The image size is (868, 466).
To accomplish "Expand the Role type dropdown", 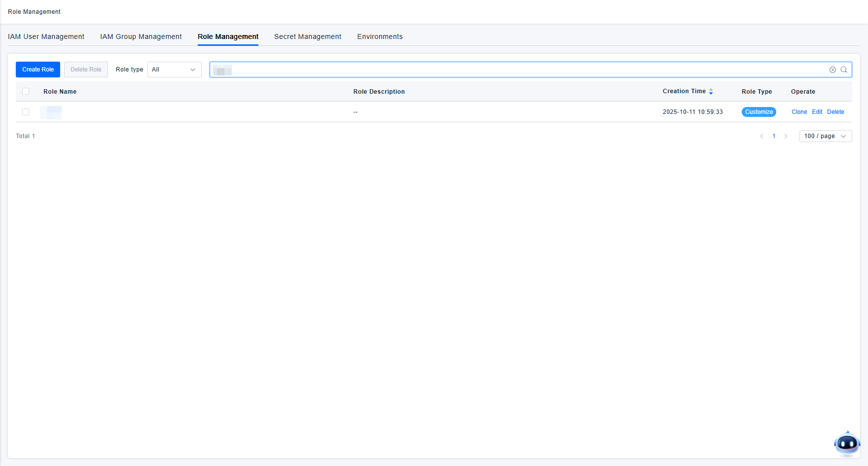I will pyautogui.click(x=174, y=70).
